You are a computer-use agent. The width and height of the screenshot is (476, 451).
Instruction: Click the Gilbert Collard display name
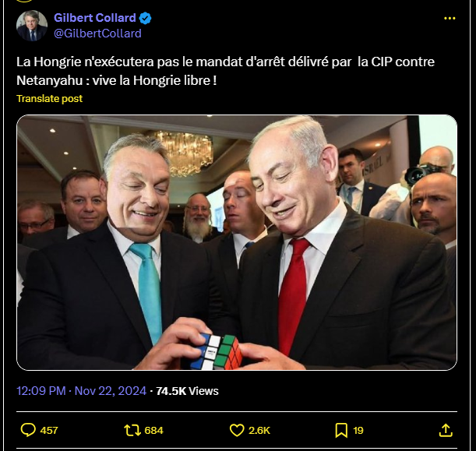point(95,18)
